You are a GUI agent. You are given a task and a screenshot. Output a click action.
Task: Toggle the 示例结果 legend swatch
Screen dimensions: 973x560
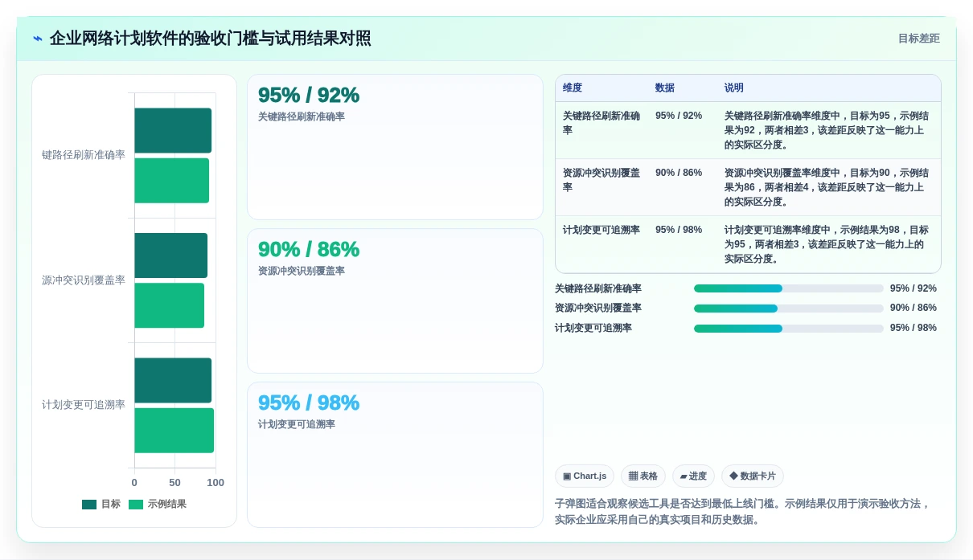coord(136,505)
